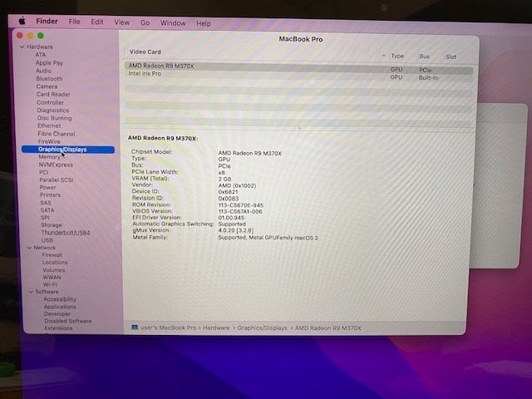This screenshot has width=532, height=399.
Task: Sort by the Slot column header
Action: [x=451, y=57]
